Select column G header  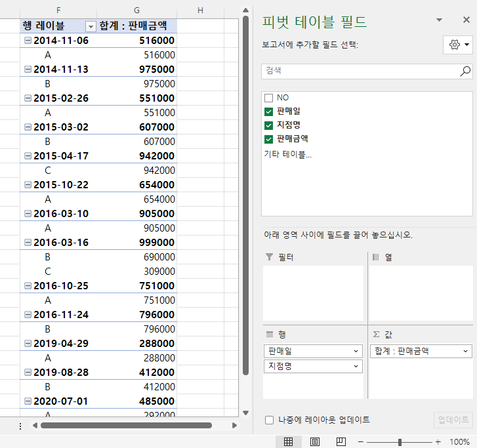click(137, 10)
